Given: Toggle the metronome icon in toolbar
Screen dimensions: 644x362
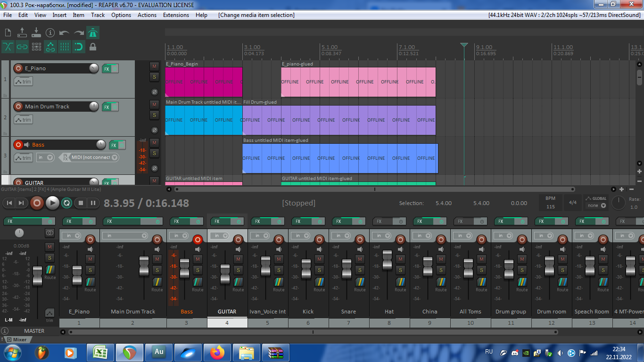Looking at the screenshot, I should click(x=93, y=33).
